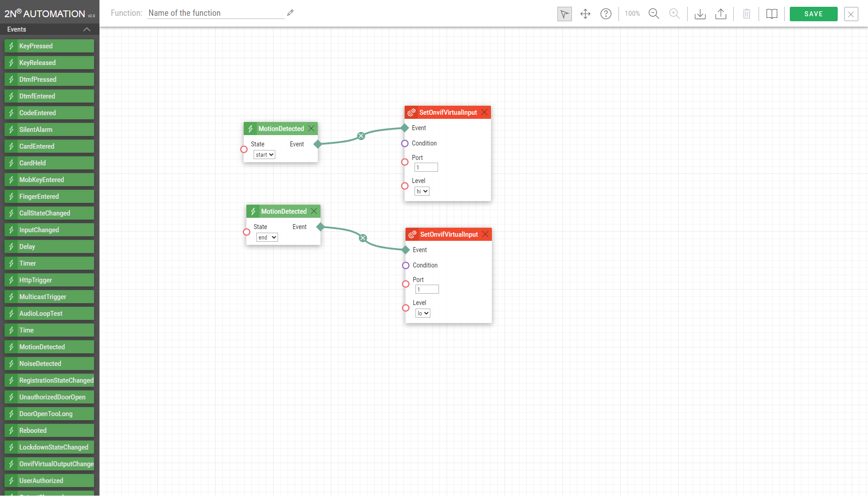Viewport: 868px width, 497px height.
Task: Open the State dropdown showing start
Action: pos(264,155)
